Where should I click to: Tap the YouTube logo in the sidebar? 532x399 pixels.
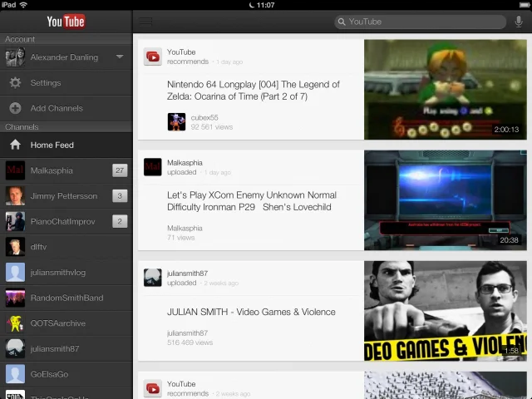tap(66, 22)
